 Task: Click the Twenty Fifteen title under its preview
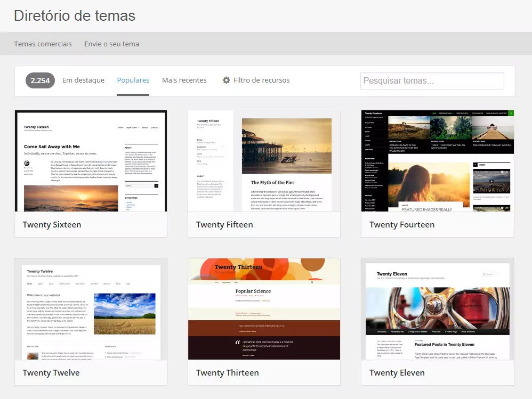click(224, 225)
